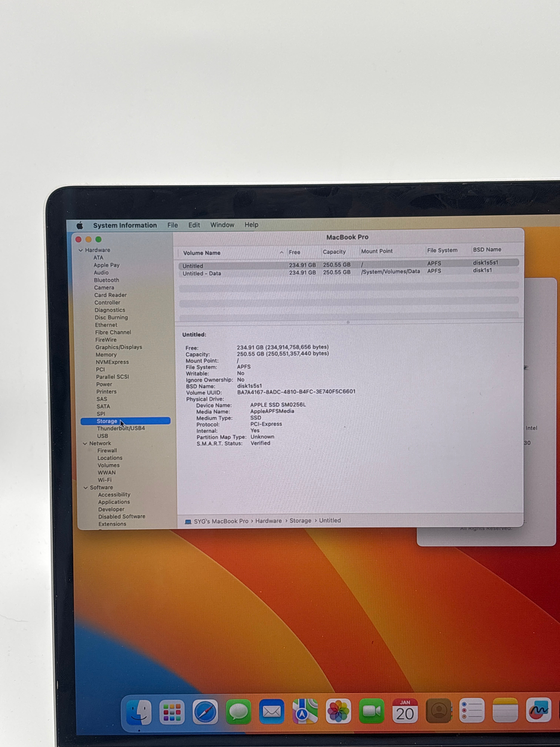
Task: Sort by BSD Name column header
Action: pos(487,250)
